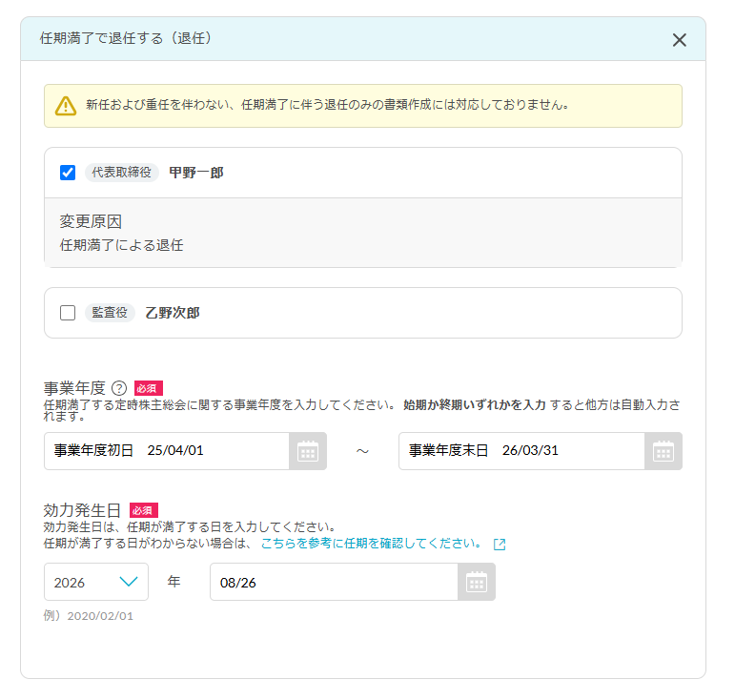Image resolution: width=735 pixels, height=700 pixels.
Task: Click the 08/26 effective date field
Action: tap(334, 582)
